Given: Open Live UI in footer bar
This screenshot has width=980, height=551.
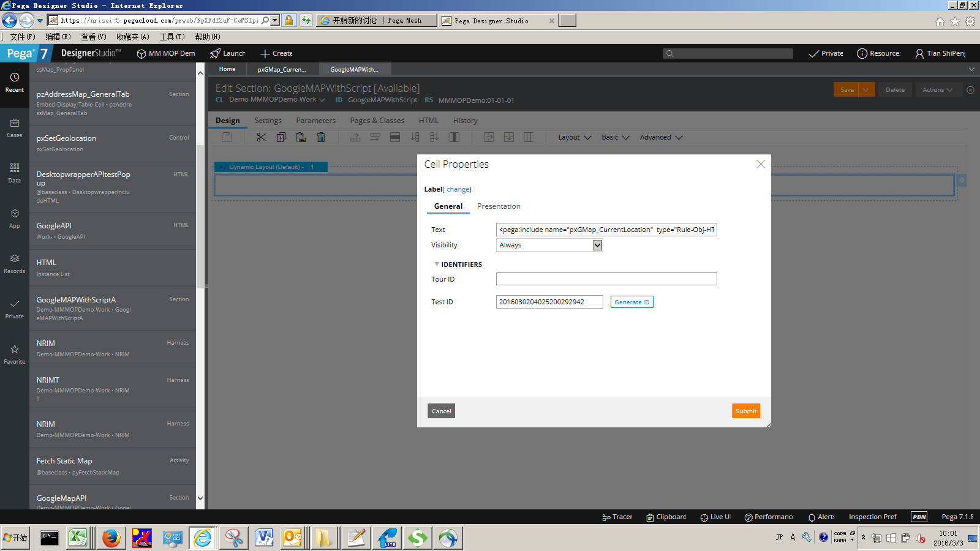Looking at the screenshot, I should [715, 517].
